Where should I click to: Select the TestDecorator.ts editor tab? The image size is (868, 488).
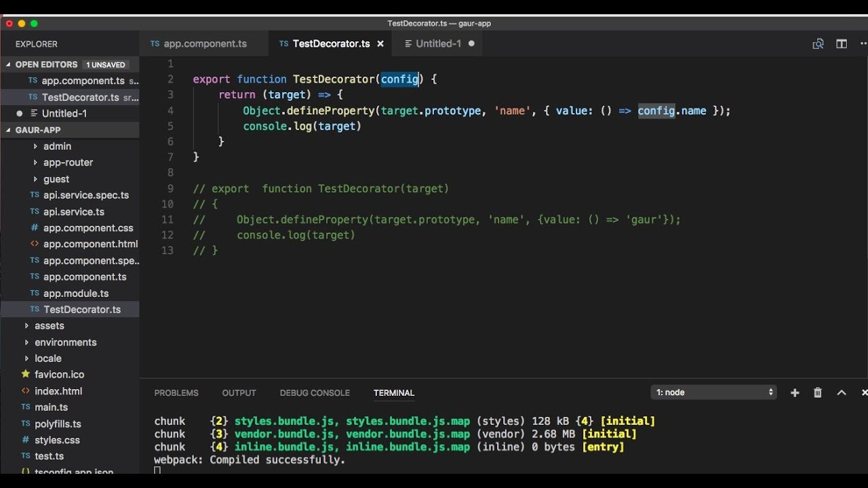click(x=332, y=43)
